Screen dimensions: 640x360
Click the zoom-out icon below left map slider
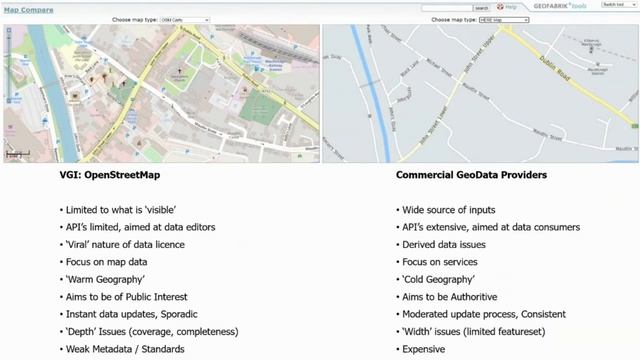(x=9, y=100)
